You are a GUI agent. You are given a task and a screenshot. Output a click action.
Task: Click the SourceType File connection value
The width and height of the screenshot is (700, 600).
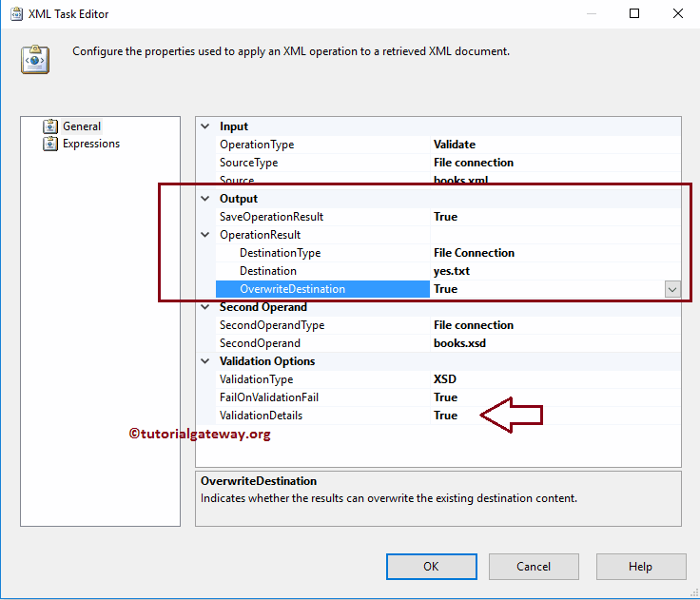coord(474,163)
